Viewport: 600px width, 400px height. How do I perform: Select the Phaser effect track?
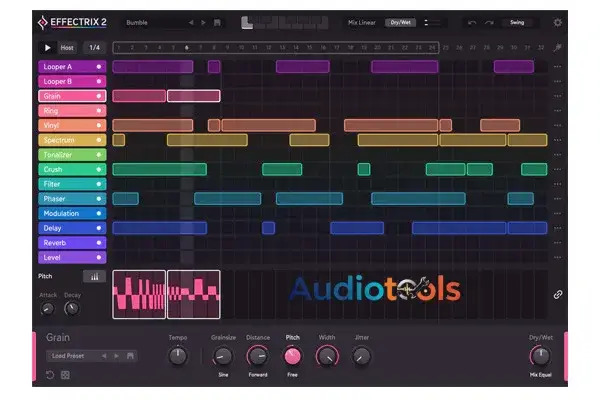point(72,199)
